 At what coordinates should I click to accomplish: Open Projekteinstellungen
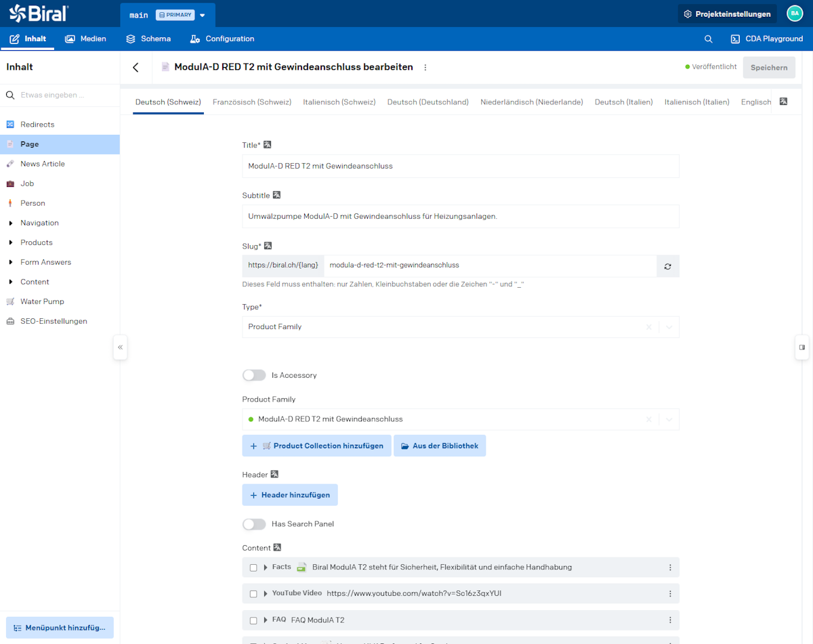point(727,14)
